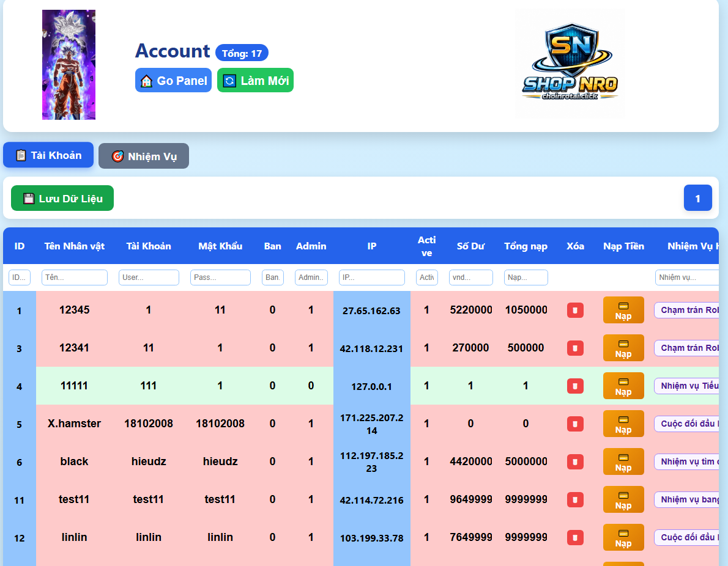728x566 pixels.
Task: Click the hieudz account name cell
Action: pyautogui.click(x=149, y=461)
